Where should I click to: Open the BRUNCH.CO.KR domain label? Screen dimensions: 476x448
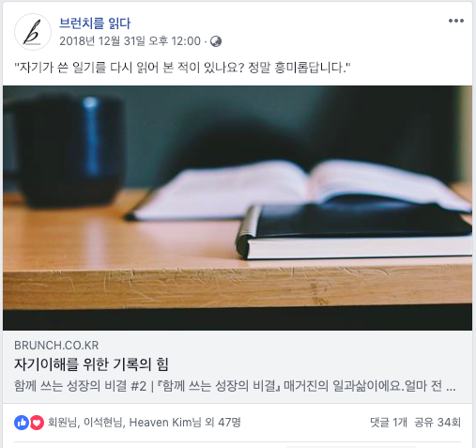[x=56, y=346]
